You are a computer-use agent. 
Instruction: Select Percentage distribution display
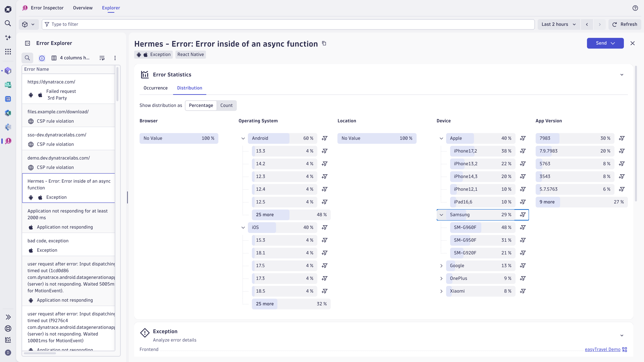pyautogui.click(x=201, y=105)
